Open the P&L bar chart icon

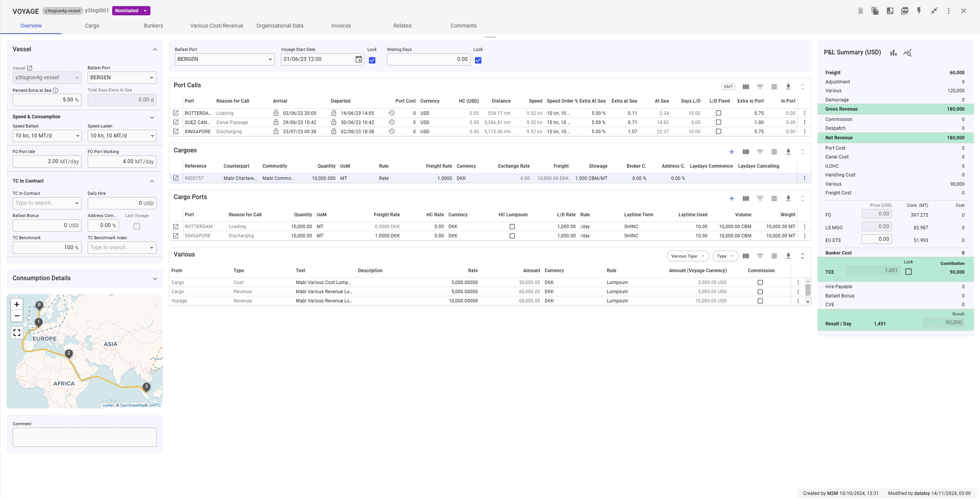point(893,53)
